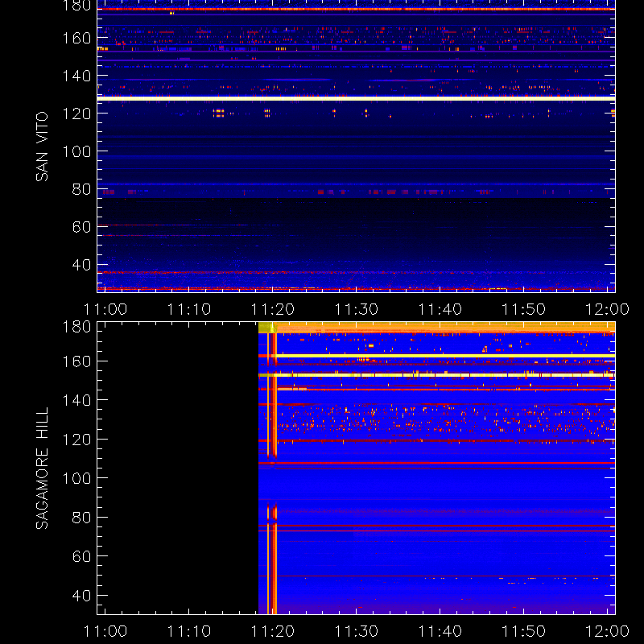Select the 40 tick label on San Vito plot
Image resolution: width=644 pixels, height=644 pixels.
[x=81, y=265]
